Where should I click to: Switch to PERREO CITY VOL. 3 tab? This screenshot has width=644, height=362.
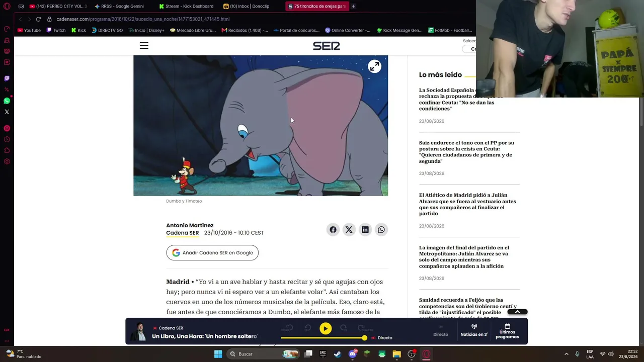point(58,7)
